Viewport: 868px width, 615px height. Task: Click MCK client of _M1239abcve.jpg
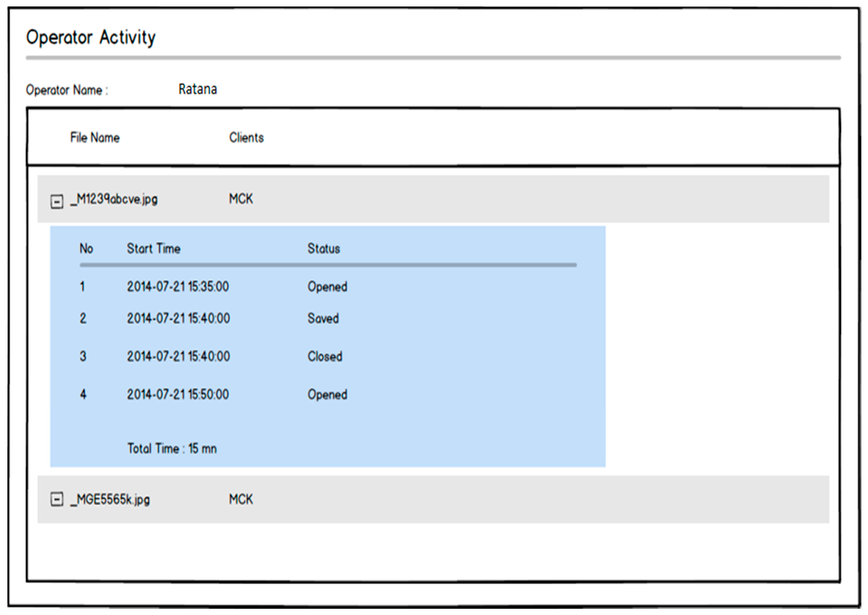241,199
